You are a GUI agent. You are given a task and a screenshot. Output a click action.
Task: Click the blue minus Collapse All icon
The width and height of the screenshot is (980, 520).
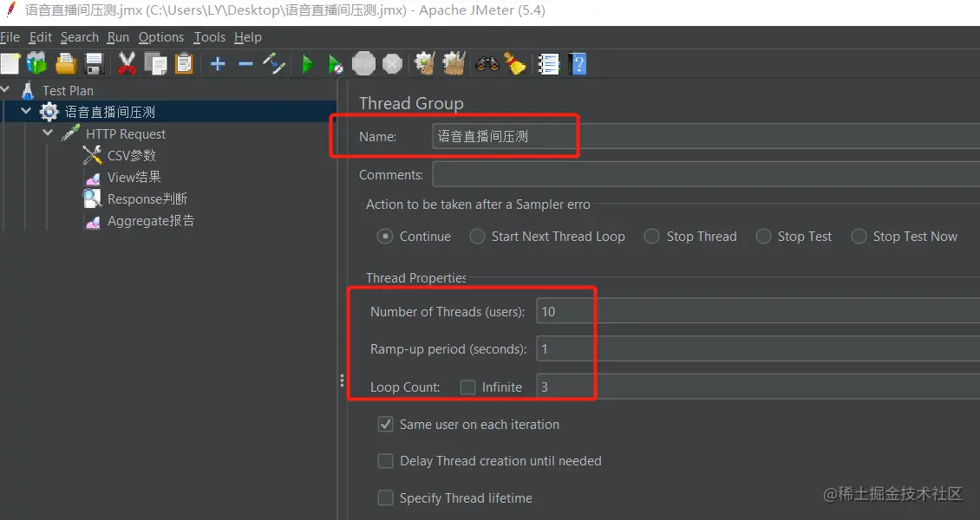(245, 63)
